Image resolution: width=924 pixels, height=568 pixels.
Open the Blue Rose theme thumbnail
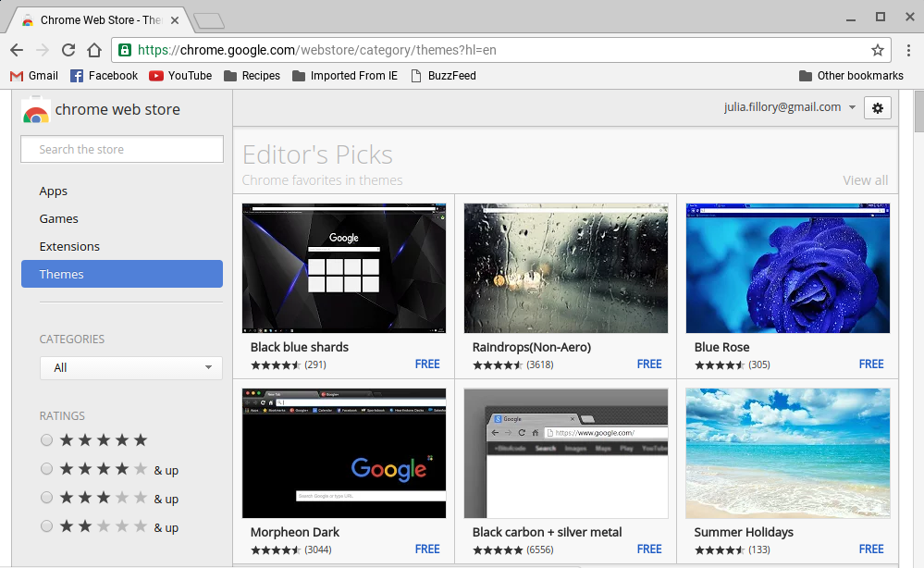coord(787,267)
